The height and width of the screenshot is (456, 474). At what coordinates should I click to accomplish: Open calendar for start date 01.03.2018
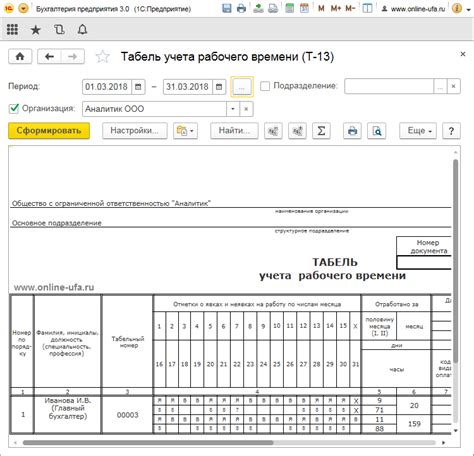click(x=138, y=87)
